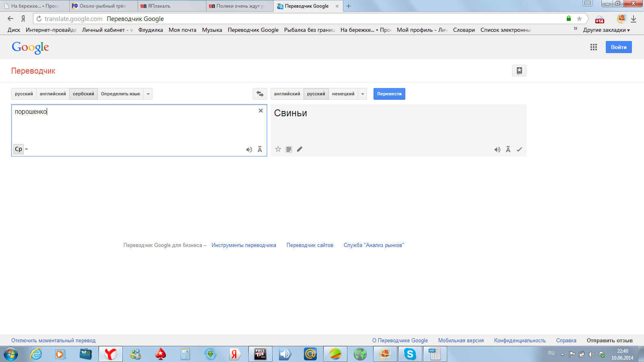The height and width of the screenshot is (362, 644).
Task: Choose английский as source language
Action: [x=53, y=94]
